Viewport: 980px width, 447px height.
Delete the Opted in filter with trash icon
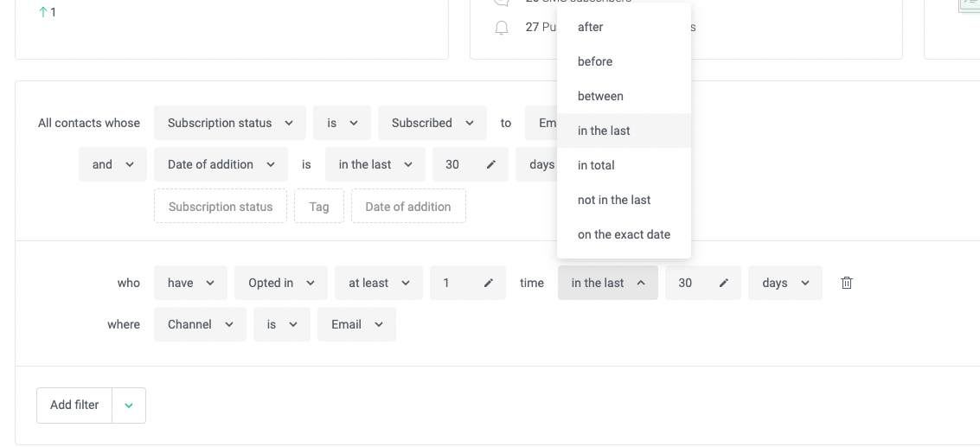pyautogui.click(x=846, y=283)
